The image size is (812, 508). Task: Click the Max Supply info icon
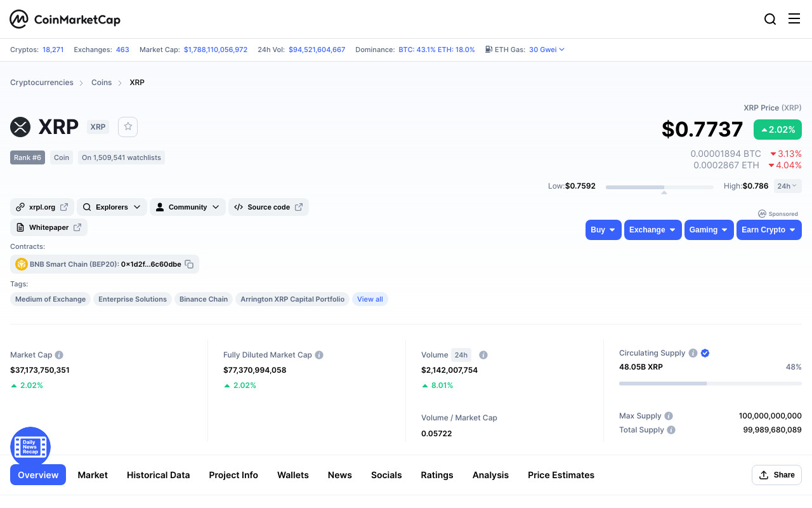[669, 416]
